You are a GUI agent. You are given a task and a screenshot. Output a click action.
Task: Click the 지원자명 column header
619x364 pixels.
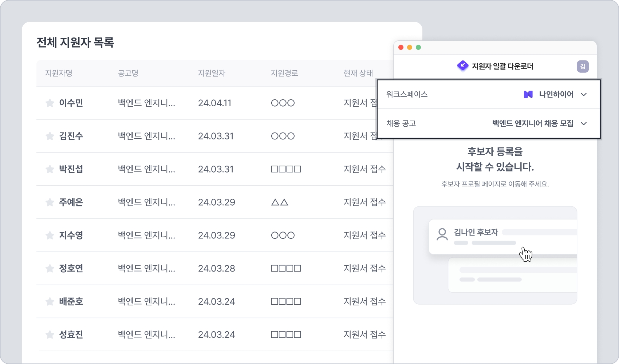pos(59,73)
